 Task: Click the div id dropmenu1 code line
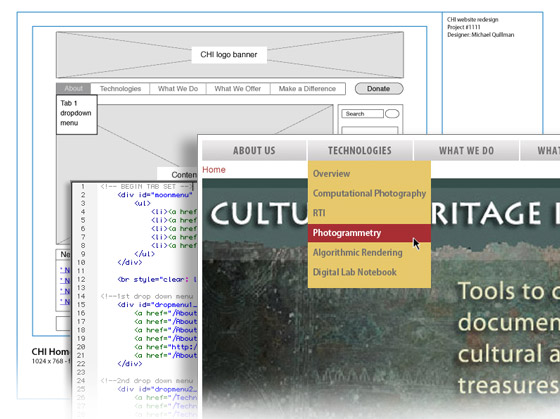pyautogui.click(x=157, y=305)
